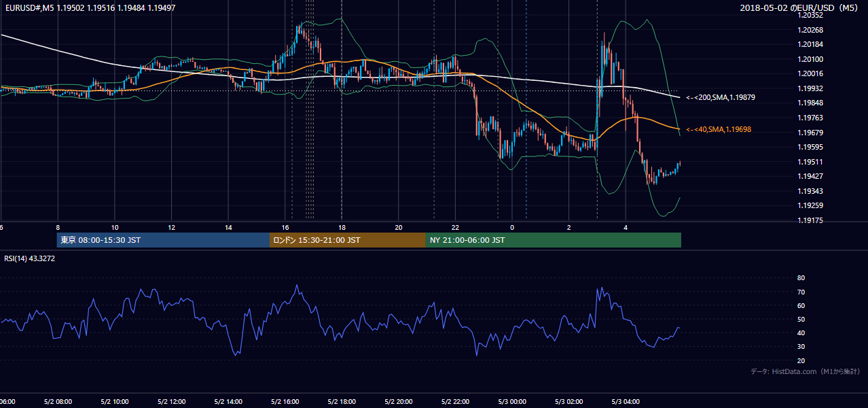Click hour label 18 under price chart

point(342,227)
